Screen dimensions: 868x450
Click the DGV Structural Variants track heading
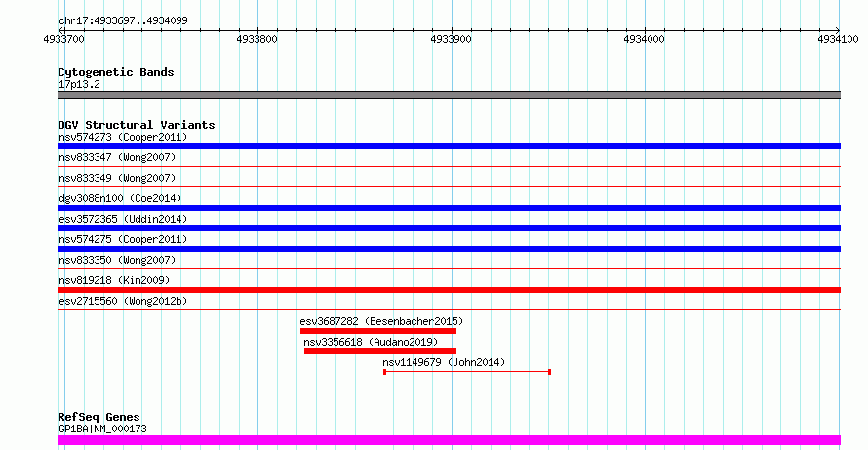pyautogui.click(x=137, y=125)
